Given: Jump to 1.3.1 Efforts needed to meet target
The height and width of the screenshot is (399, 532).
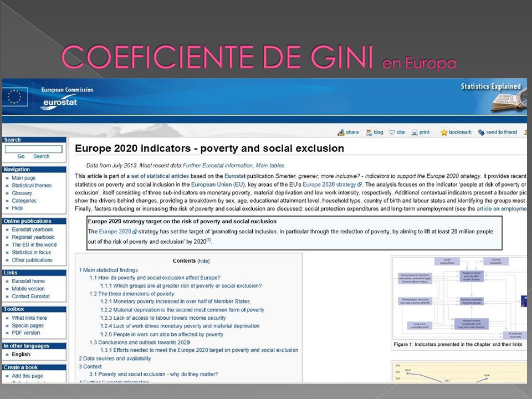Looking at the screenshot, I should click(199, 350).
